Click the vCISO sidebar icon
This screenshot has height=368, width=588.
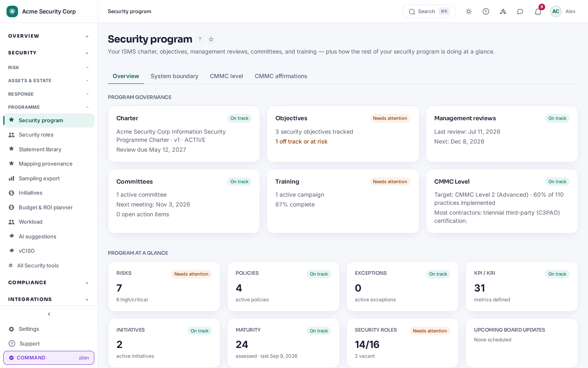click(x=11, y=251)
